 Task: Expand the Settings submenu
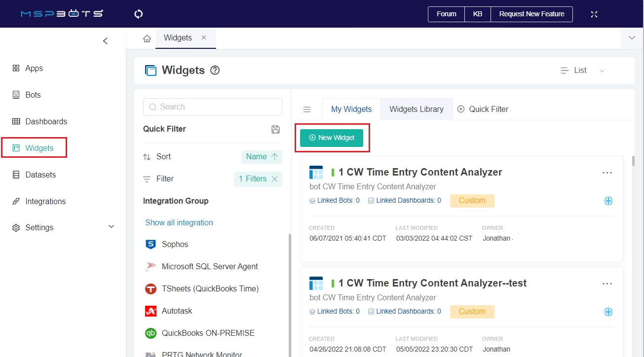coord(111,227)
